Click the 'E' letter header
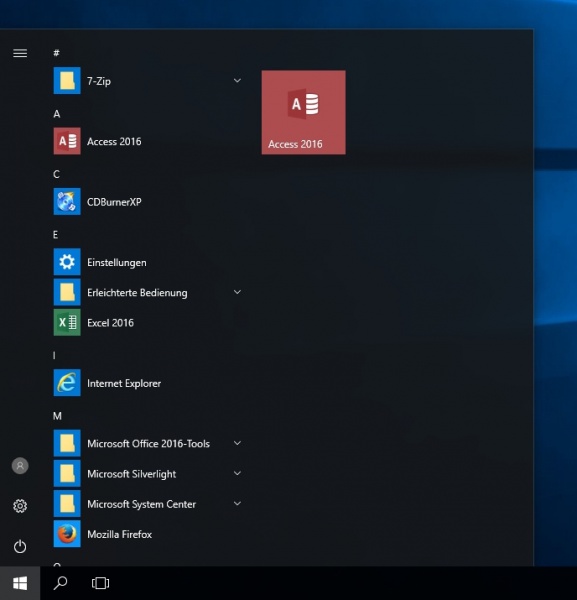Image resolution: width=577 pixels, height=600 pixels. (x=55, y=235)
